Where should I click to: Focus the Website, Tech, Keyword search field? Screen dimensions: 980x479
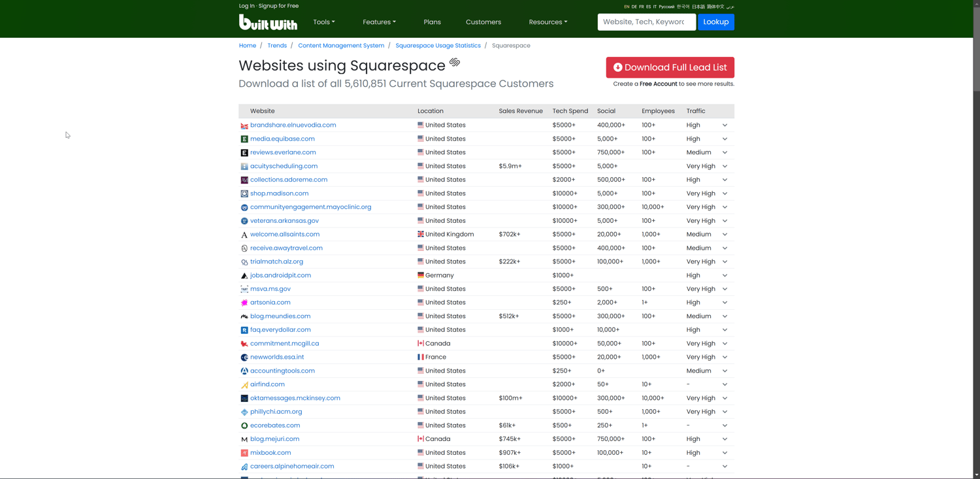646,22
